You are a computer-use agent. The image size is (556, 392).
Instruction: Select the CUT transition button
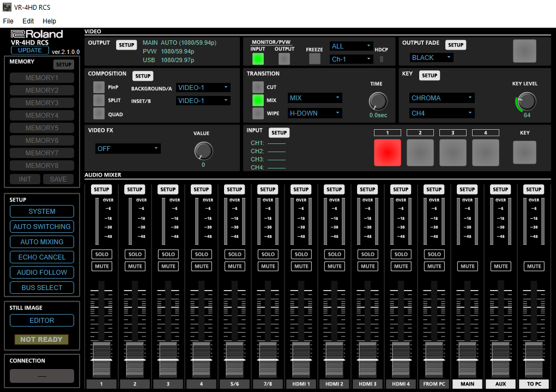(258, 87)
